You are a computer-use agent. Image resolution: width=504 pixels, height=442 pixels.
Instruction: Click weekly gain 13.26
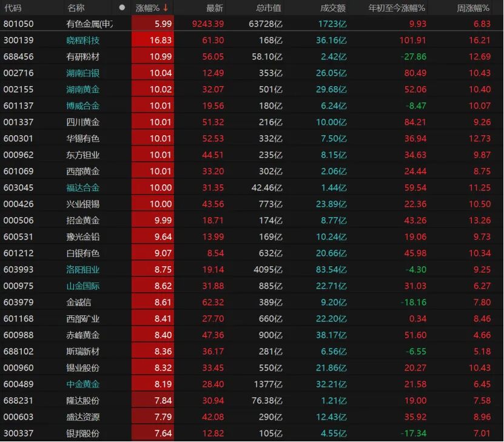(x=480, y=220)
